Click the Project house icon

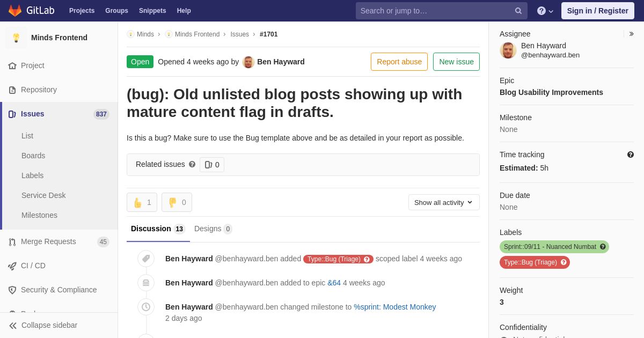12,65
